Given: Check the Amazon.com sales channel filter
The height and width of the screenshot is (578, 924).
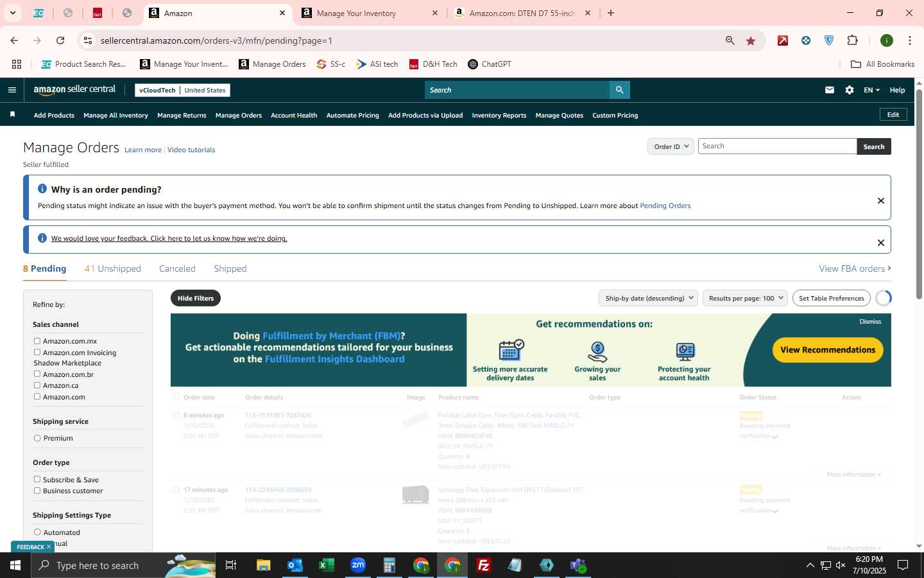Looking at the screenshot, I should tap(37, 396).
